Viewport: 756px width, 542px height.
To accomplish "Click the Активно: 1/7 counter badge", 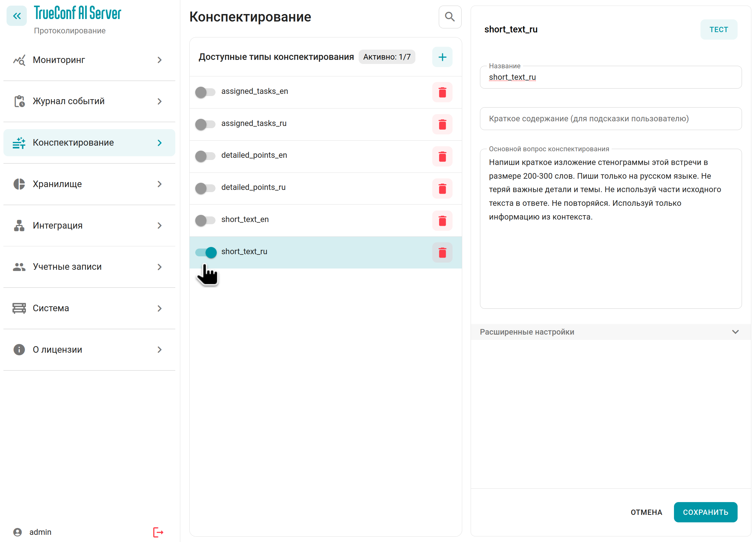I will [386, 57].
